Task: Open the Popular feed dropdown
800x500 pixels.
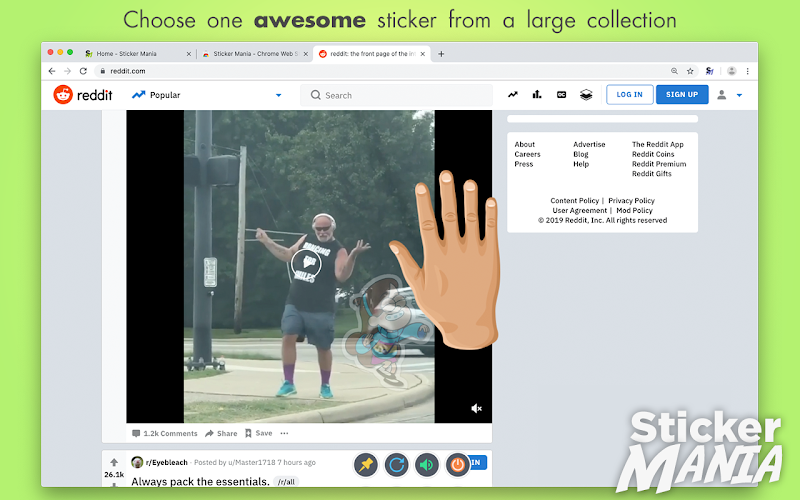Action: click(x=207, y=95)
